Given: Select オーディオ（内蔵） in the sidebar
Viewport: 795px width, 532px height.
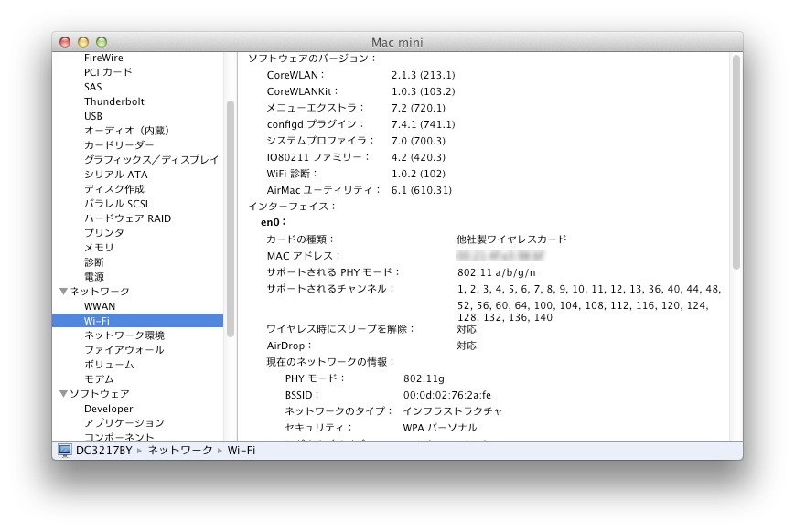Looking at the screenshot, I should click(x=126, y=131).
